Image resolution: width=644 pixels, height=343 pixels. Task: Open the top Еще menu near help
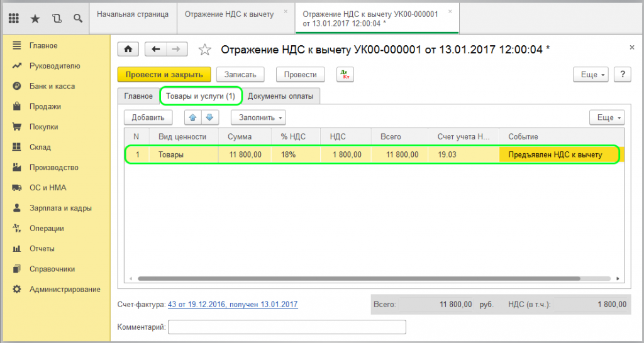pyautogui.click(x=591, y=75)
